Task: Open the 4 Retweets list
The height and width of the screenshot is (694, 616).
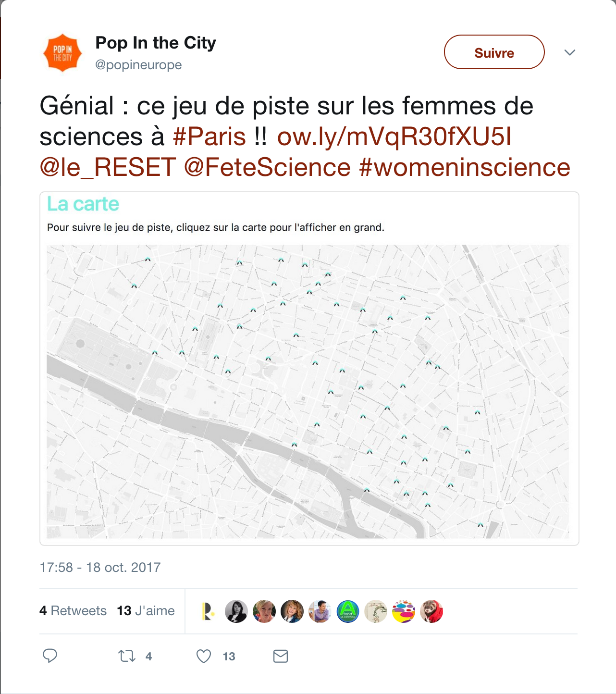Action: (x=73, y=611)
